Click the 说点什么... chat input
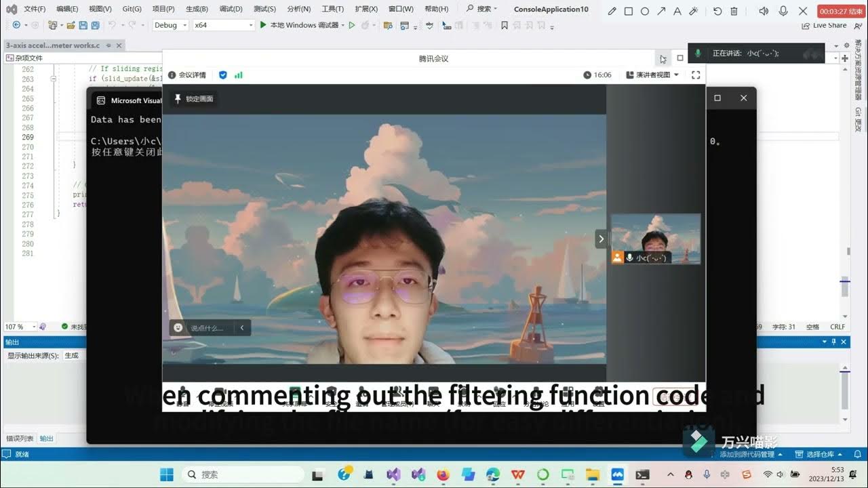The height and width of the screenshot is (488, 868). (x=207, y=328)
